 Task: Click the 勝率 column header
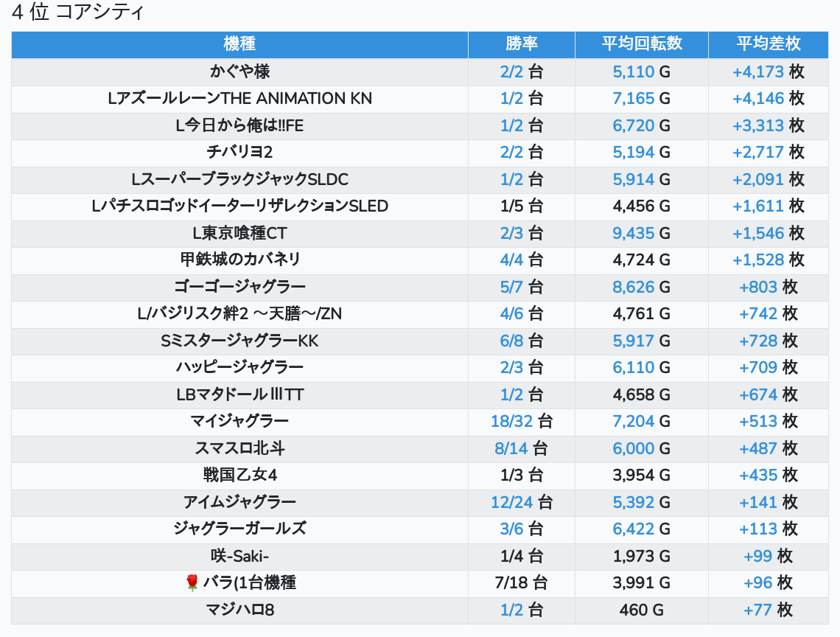(521, 43)
